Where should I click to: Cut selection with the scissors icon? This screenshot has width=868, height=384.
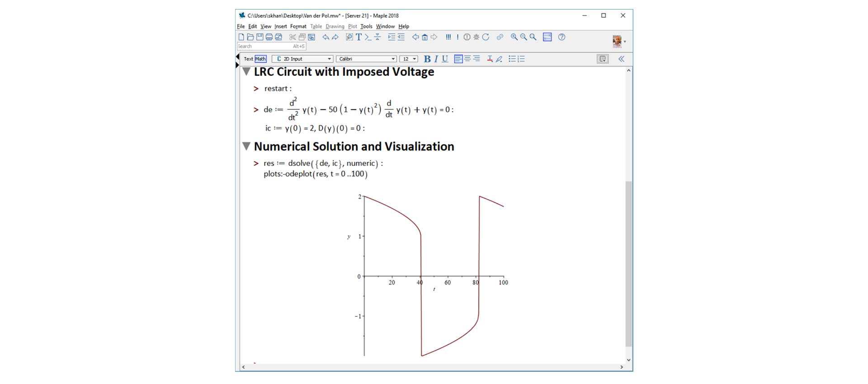click(292, 37)
